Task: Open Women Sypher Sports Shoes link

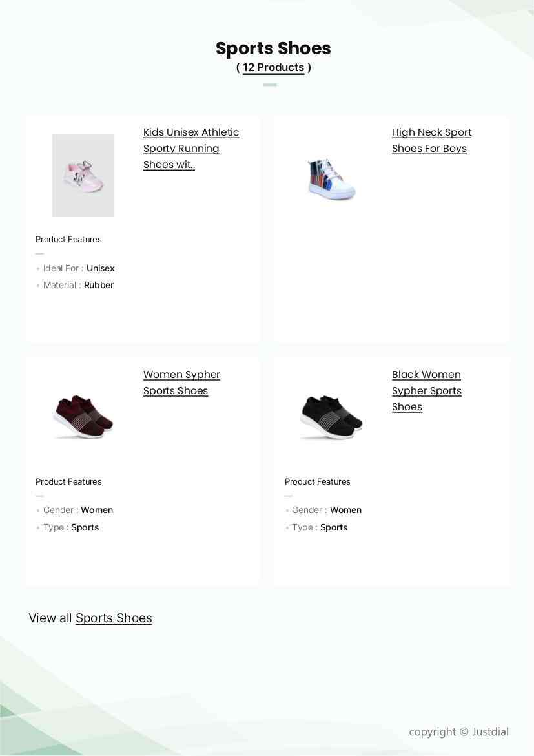Action: (181, 383)
